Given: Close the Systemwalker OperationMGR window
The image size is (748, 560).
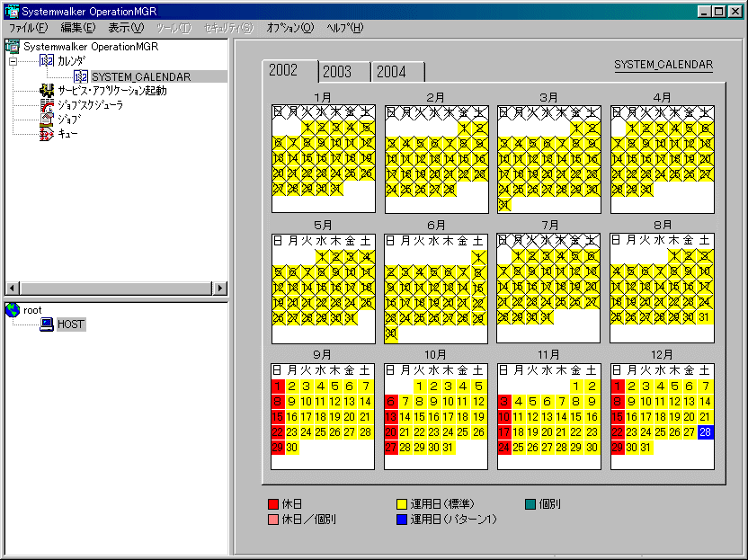Looking at the screenshot, I should (x=735, y=11).
